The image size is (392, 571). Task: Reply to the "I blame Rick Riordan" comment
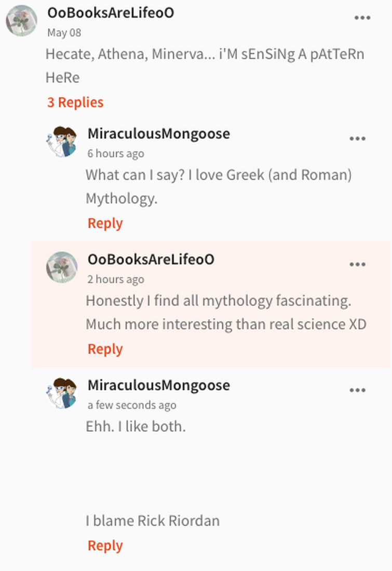[x=105, y=546]
